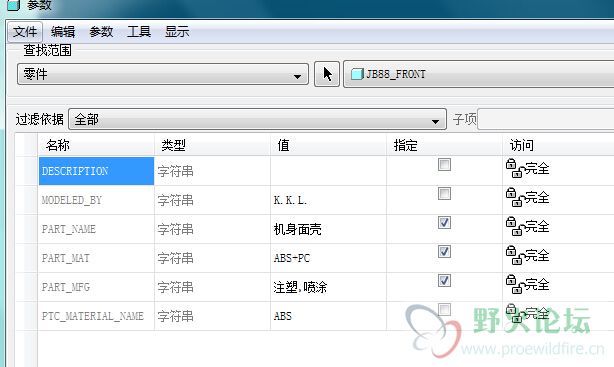Screen dimensions: 614x367
Task: Open the 工具 menu
Action: click(x=139, y=32)
